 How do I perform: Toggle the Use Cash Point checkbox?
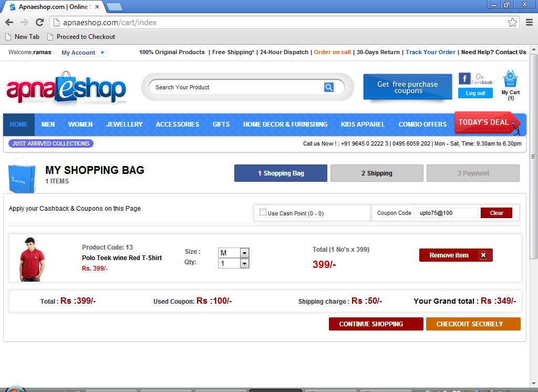point(263,212)
